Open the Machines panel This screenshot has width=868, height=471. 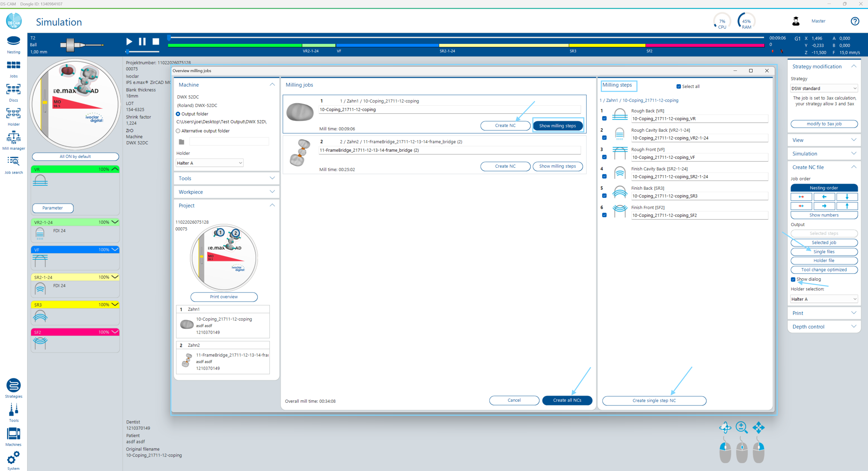(x=14, y=435)
